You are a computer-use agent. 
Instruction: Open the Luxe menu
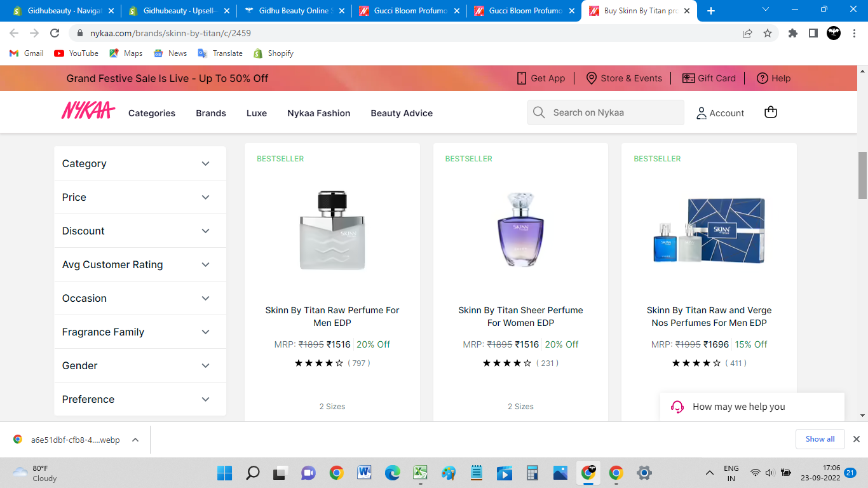pos(257,113)
